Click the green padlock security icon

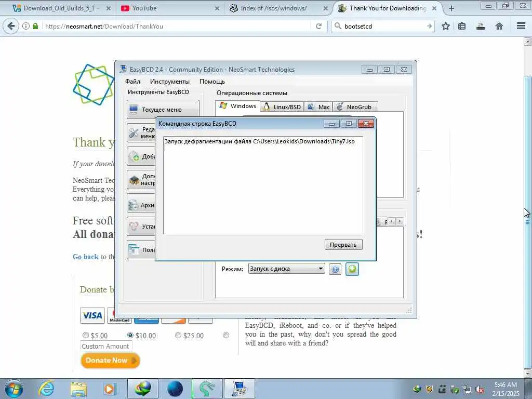coord(35,26)
